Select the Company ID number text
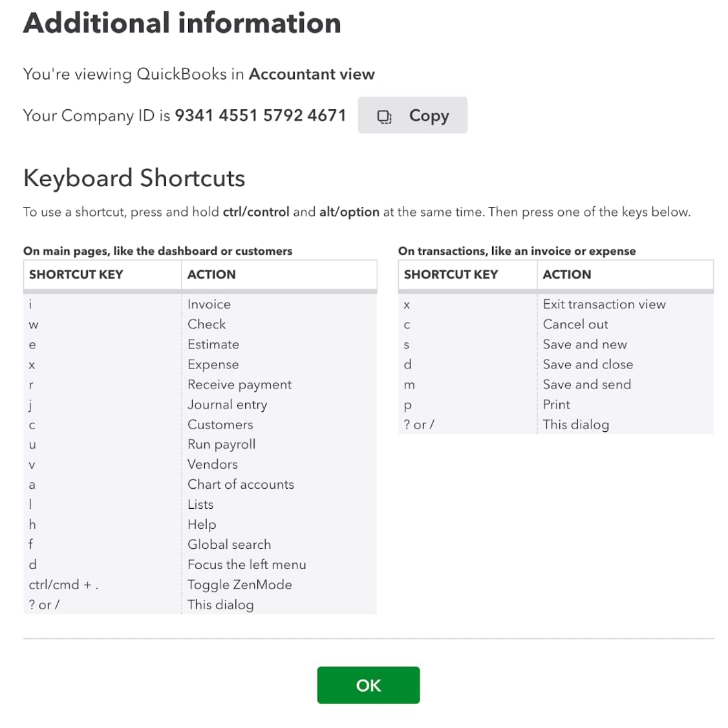The height and width of the screenshot is (728, 728). click(260, 116)
